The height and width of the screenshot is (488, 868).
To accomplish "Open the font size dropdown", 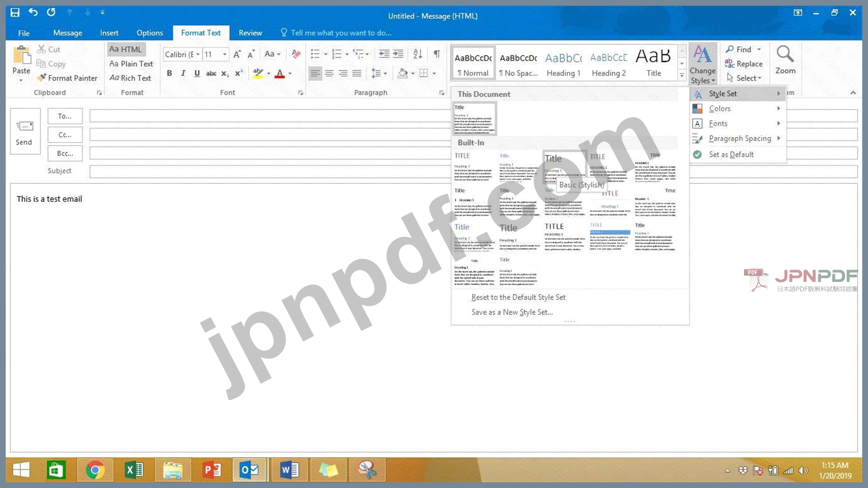I will 224,55.
